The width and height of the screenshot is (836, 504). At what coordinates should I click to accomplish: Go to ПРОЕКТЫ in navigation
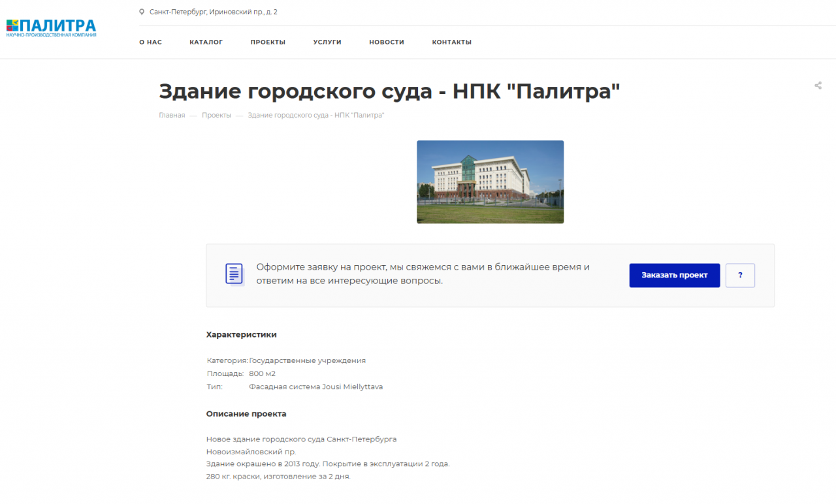[268, 42]
